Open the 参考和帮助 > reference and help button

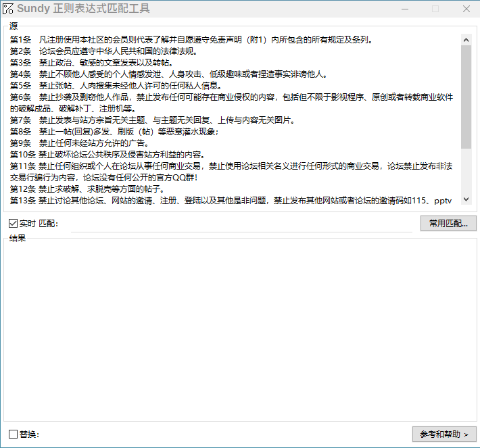[444, 434]
